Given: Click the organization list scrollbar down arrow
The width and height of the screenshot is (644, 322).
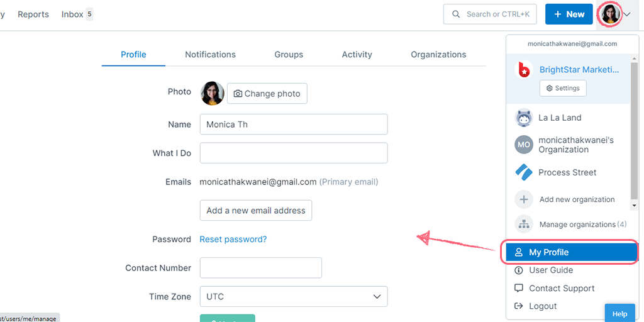Looking at the screenshot, I should point(635,204).
